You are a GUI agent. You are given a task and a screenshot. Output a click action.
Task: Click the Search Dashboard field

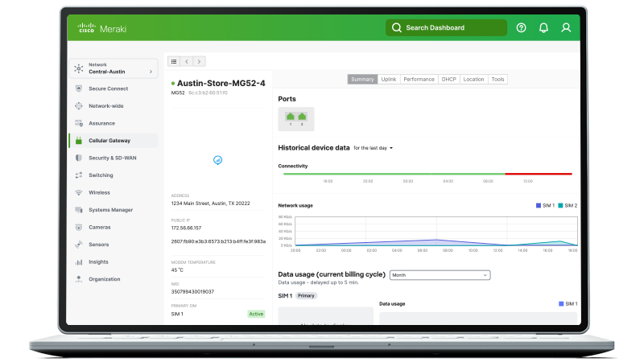click(446, 27)
